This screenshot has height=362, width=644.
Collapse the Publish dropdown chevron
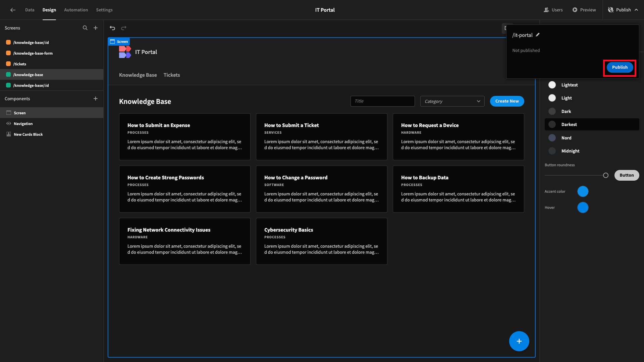636,10
